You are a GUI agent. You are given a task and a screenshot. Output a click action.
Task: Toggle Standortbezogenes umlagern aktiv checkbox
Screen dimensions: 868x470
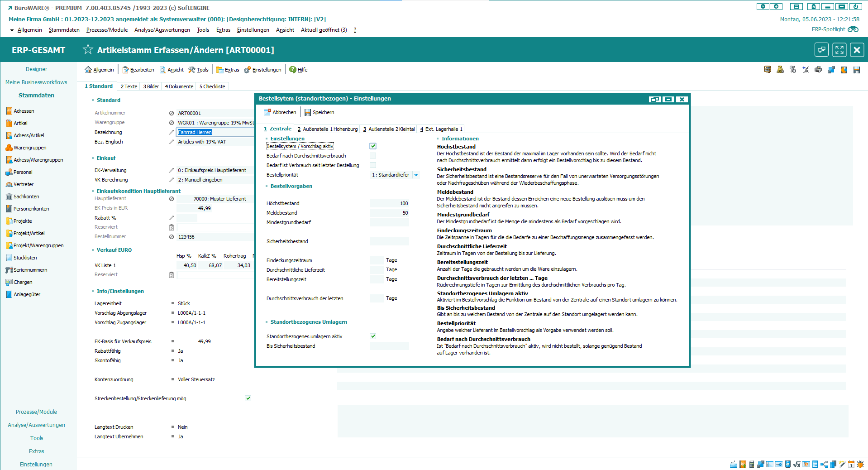tap(373, 336)
